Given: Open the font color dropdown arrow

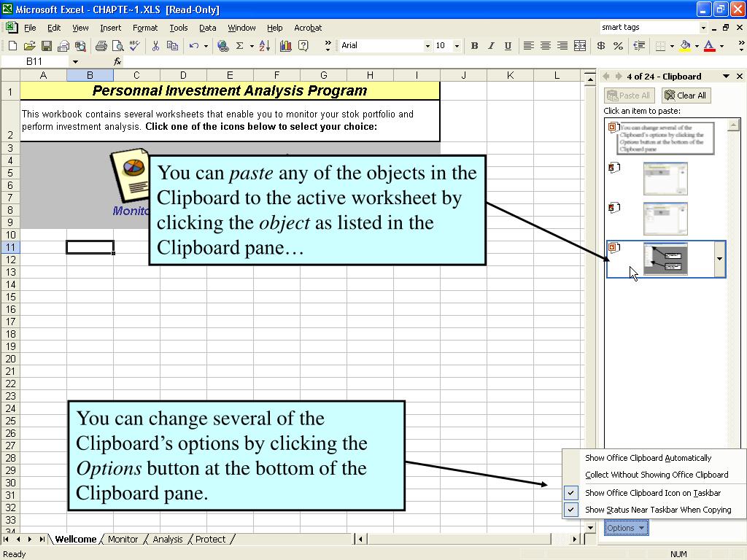Looking at the screenshot, I should (x=721, y=46).
